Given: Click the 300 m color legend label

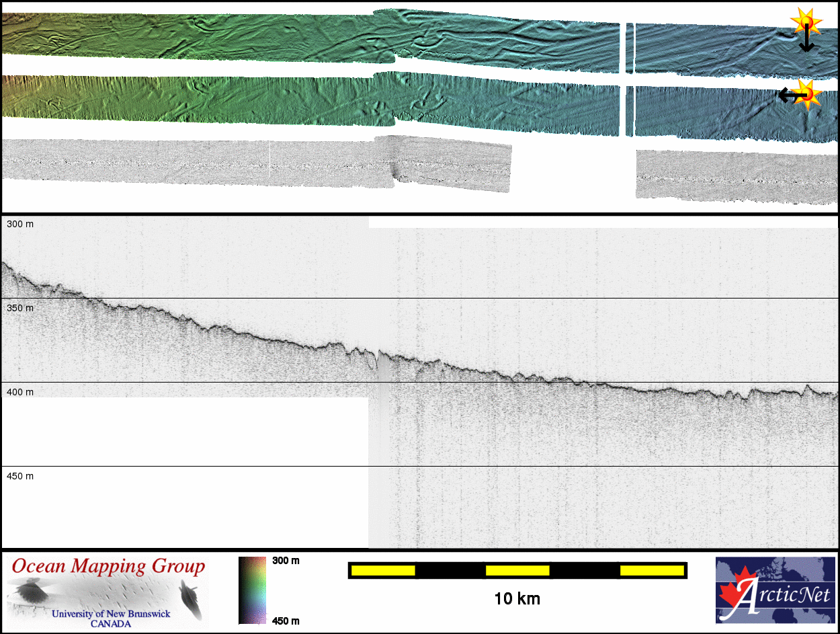Looking at the screenshot, I should (286, 560).
